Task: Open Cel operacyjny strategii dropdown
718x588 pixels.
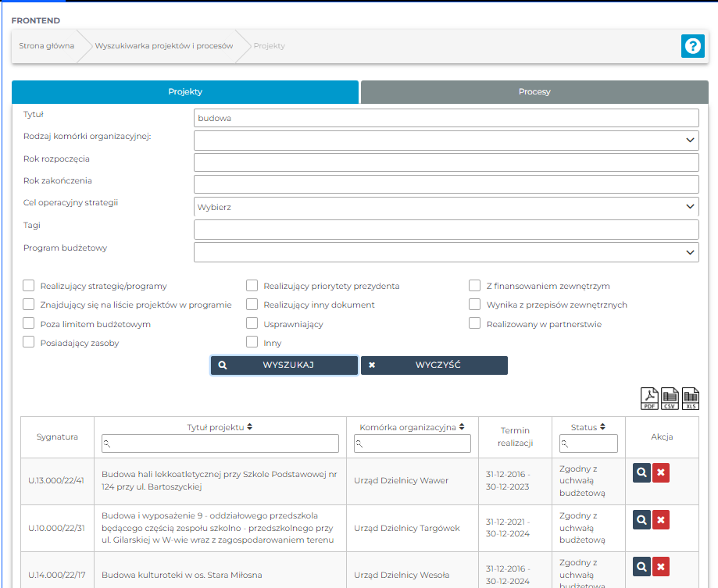Action: tap(446, 207)
